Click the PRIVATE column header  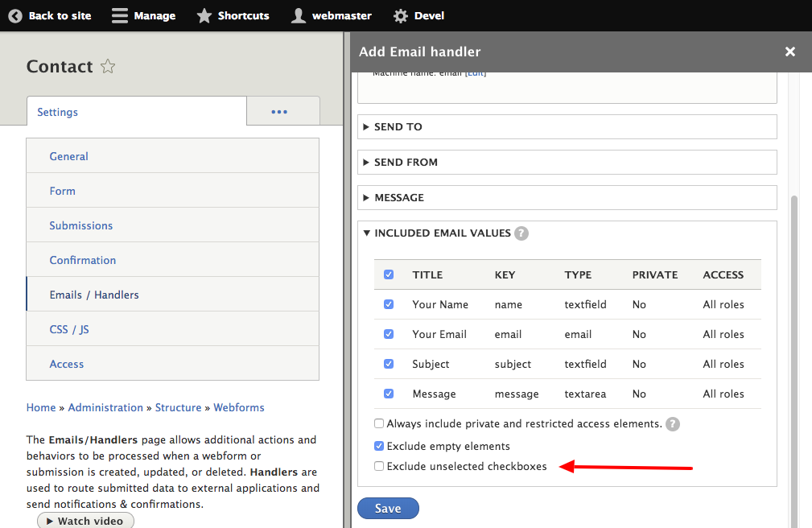click(x=654, y=275)
